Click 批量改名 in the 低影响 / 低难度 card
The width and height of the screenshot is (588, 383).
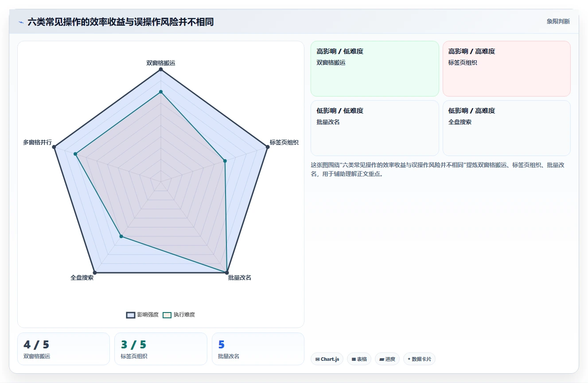(328, 122)
